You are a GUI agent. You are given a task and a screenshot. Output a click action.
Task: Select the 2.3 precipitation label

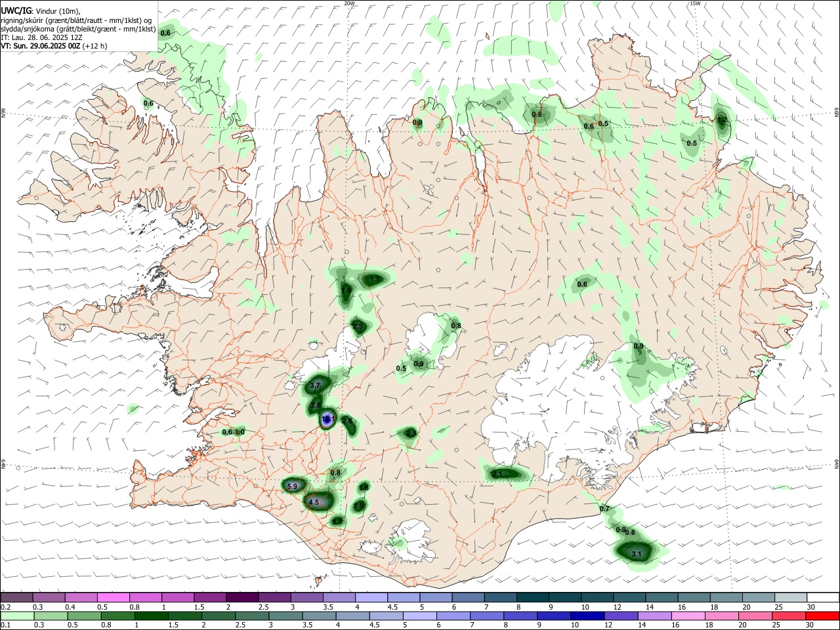(x=358, y=326)
